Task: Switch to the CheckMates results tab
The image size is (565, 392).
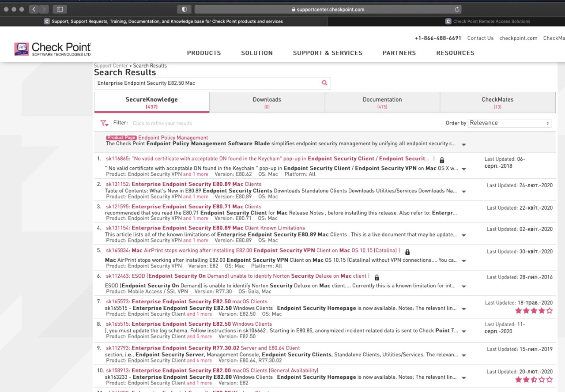Action: point(497,102)
